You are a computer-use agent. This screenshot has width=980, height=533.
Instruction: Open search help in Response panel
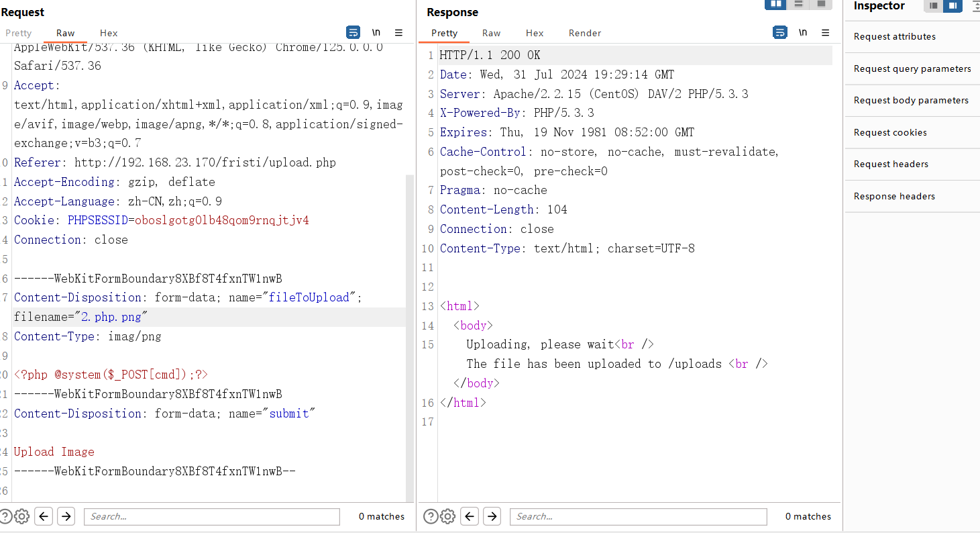coord(431,516)
